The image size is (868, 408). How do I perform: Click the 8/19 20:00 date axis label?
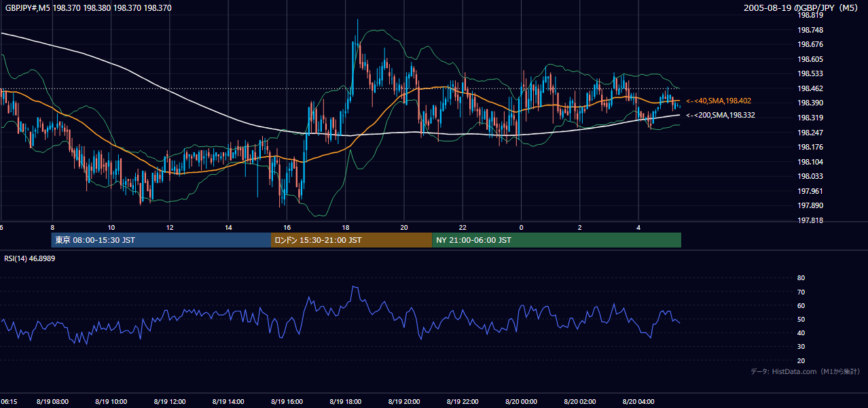[x=404, y=402]
